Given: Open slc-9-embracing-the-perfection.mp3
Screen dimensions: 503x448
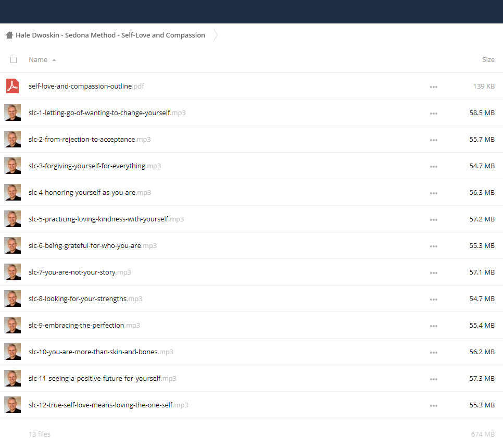Looking at the screenshot, I should pos(84,326).
